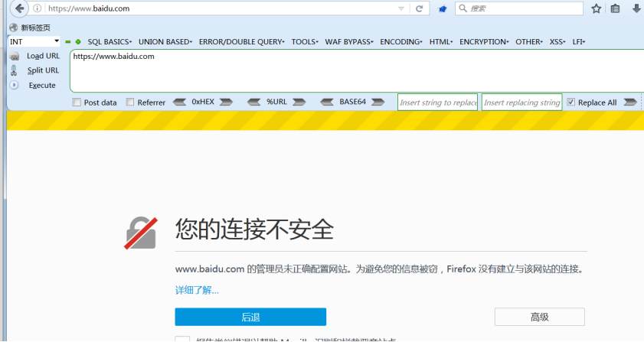Click the blue 后退 button
644x342 pixels.
tap(250, 317)
